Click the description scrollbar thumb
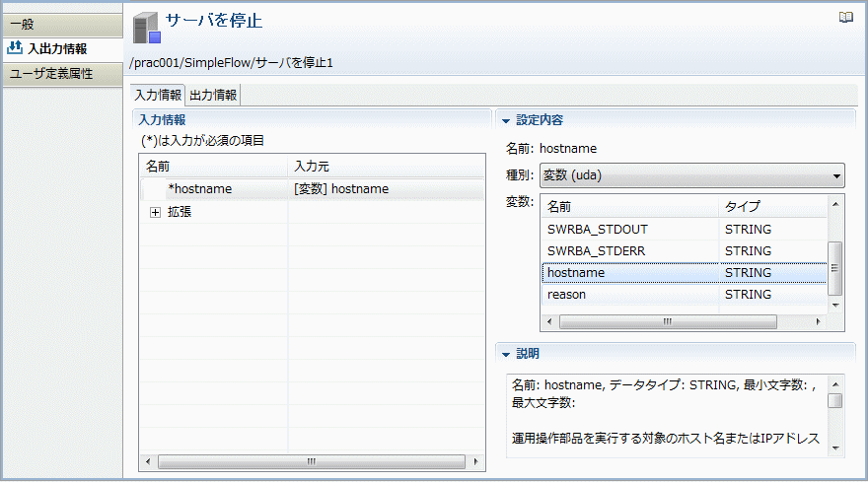 click(x=835, y=400)
